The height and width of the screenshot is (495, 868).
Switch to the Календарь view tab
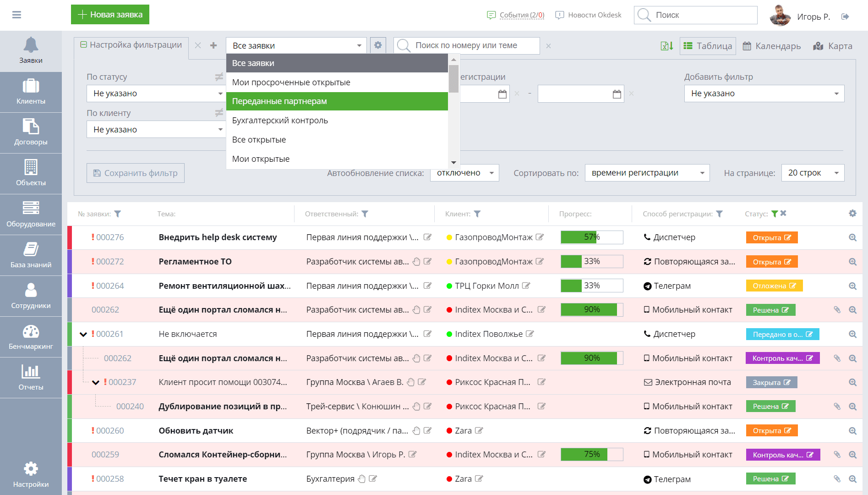click(x=772, y=46)
